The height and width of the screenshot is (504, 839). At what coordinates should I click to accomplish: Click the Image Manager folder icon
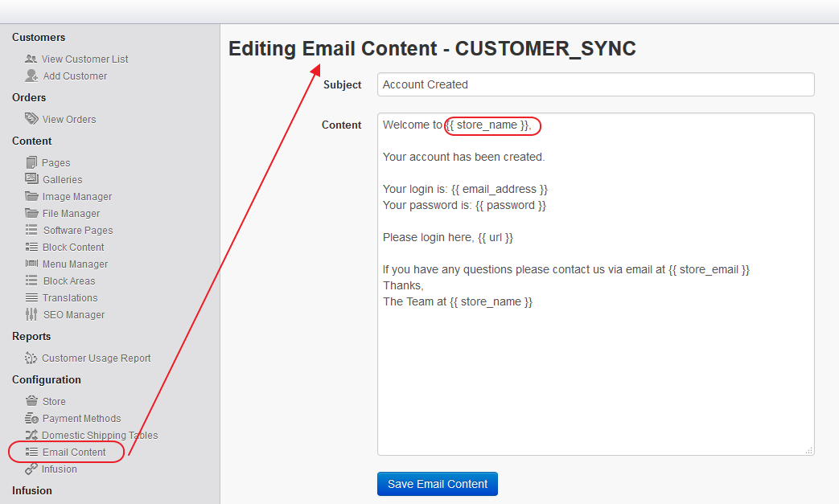click(31, 196)
